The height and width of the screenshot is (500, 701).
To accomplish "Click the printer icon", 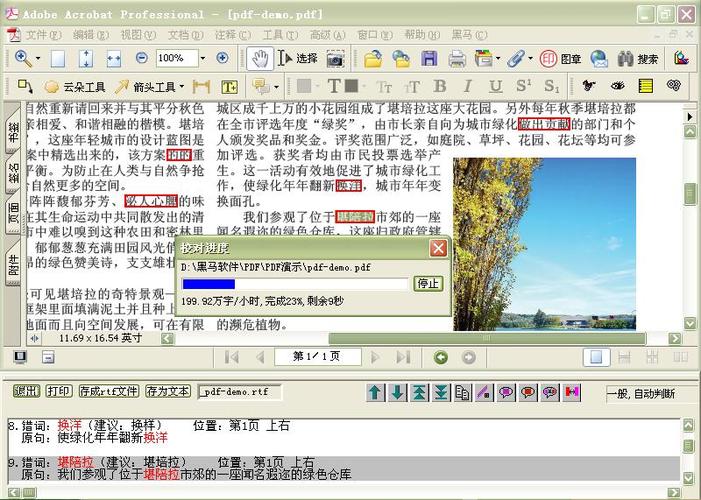I will pos(457,59).
